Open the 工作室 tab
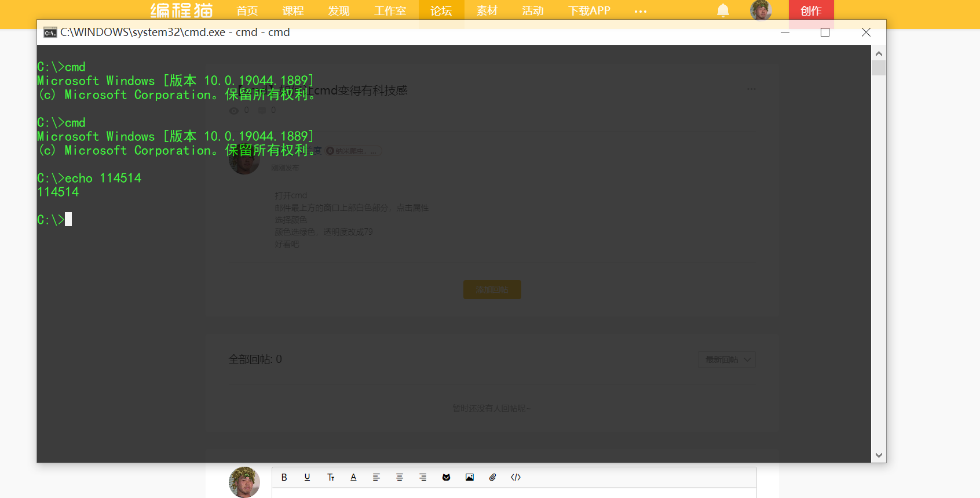The height and width of the screenshot is (498, 980). (390, 11)
